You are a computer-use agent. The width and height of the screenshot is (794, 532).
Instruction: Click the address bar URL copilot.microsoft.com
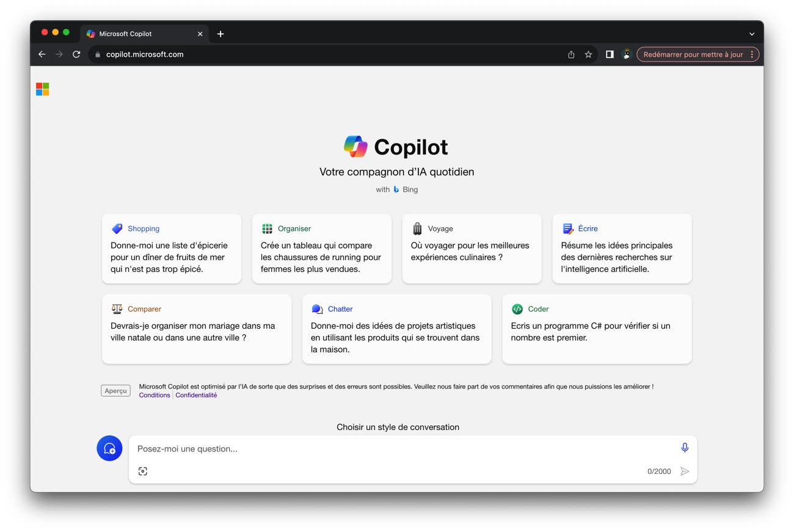(x=145, y=54)
